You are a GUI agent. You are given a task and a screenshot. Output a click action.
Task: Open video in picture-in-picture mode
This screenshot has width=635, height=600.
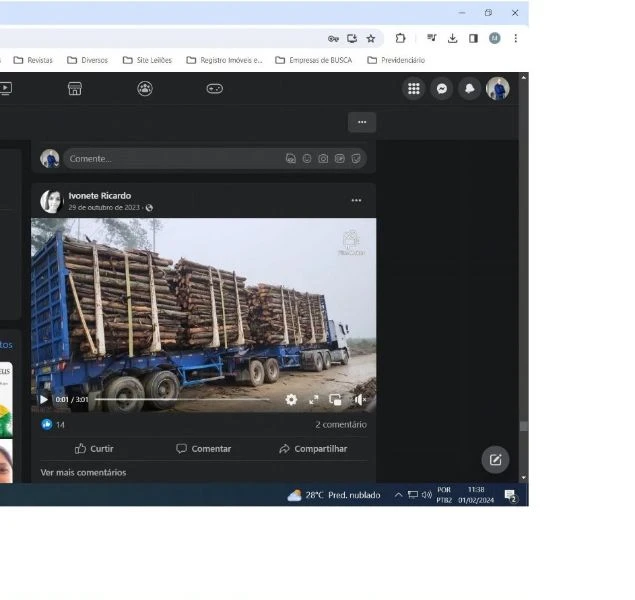point(335,400)
